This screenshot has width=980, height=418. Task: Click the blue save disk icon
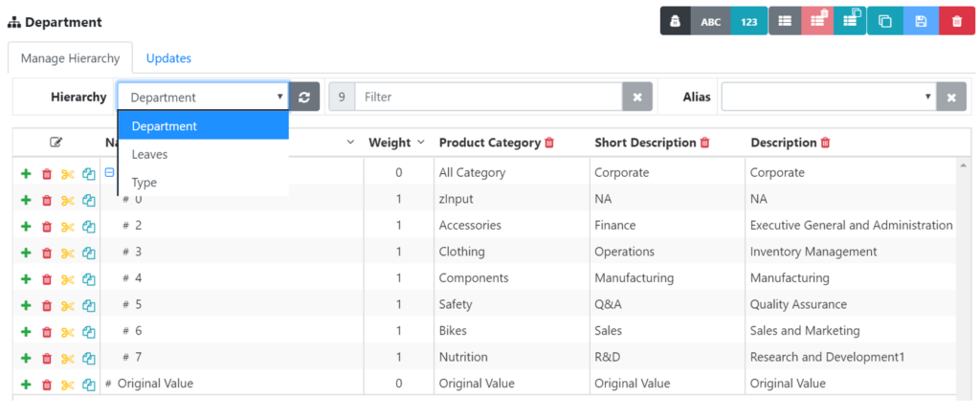click(x=921, y=21)
